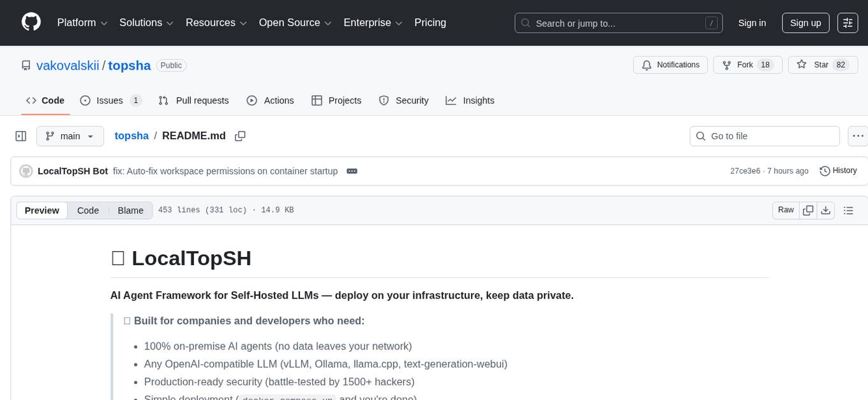Image resolution: width=868 pixels, height=400 pixels.
Task: Open the vakovalskii profile link
Action: tap(67, 65)
